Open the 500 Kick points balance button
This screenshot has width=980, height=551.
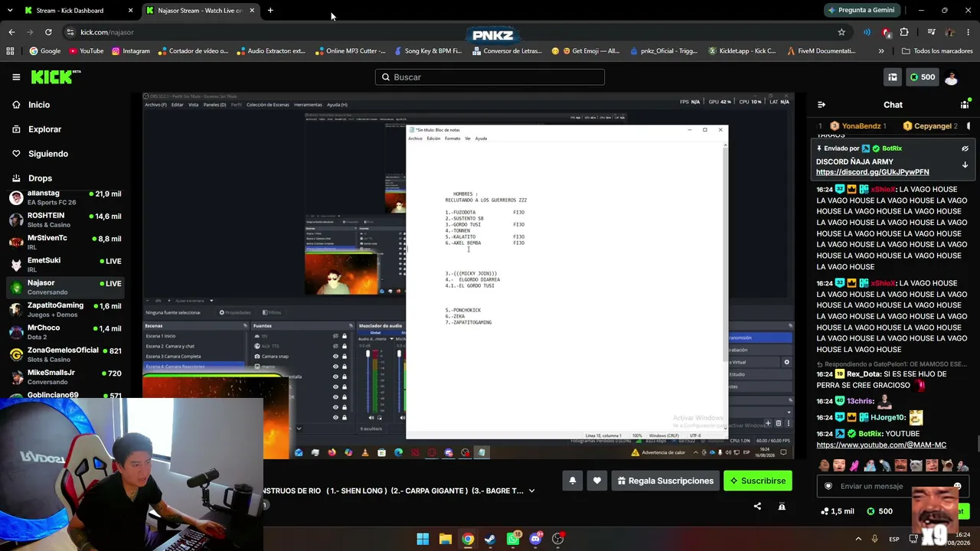[x=922, y=77]
